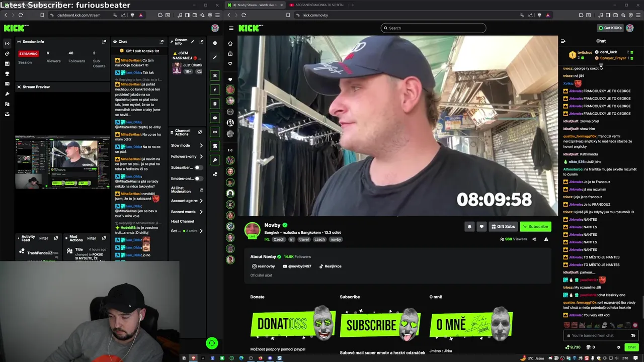Click the Stream Preview thumbnail
Viewport: 644px width, 362px height.
tap(63, 162)
